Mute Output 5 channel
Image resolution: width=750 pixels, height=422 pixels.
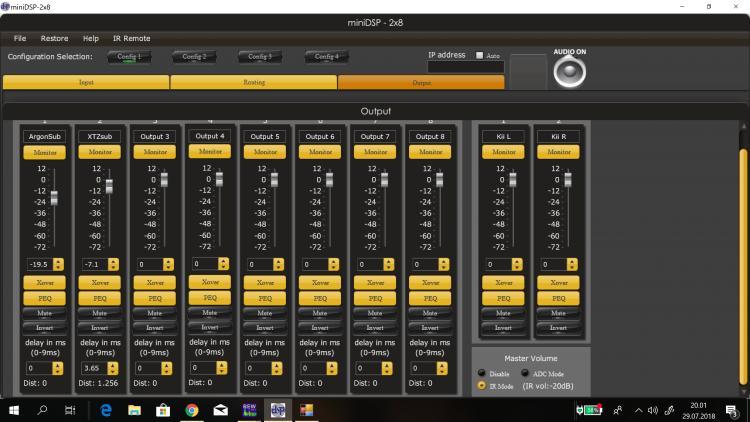tap(265, 313)
